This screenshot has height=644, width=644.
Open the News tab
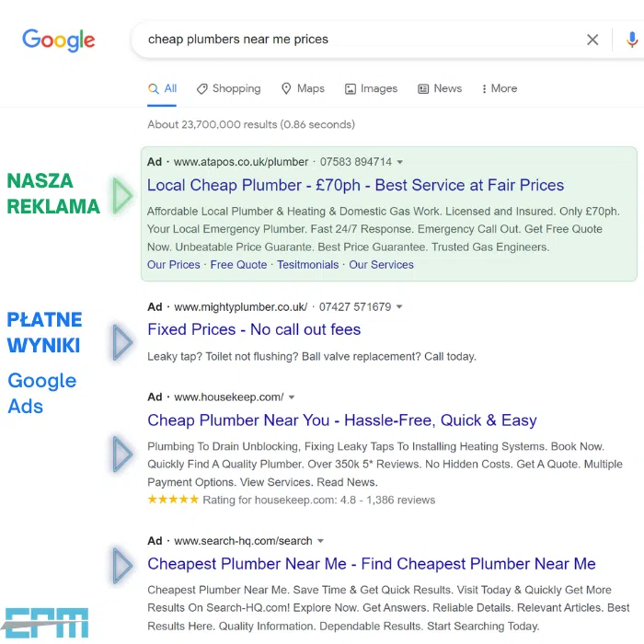click(440, 88)
